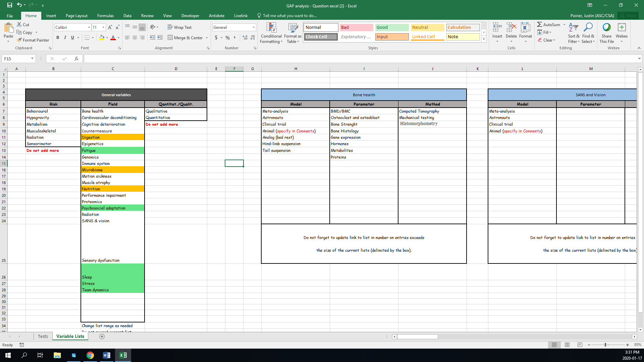Open the yellow Fill Color swatch

[x=102, y=38]
